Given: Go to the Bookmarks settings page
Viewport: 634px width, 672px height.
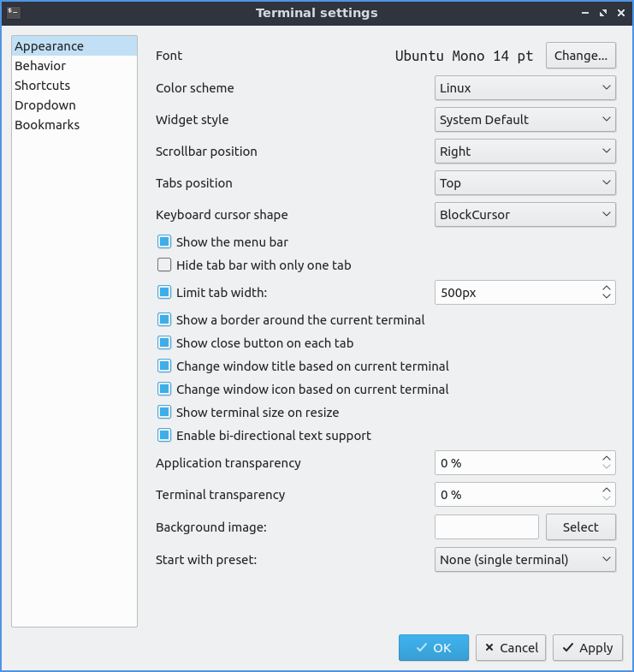Looking at the screenshot, I should [47, 125].
